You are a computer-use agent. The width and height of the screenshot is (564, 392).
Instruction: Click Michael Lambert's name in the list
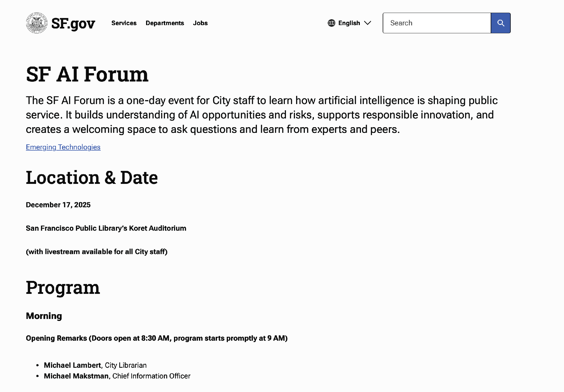[72, 365]
